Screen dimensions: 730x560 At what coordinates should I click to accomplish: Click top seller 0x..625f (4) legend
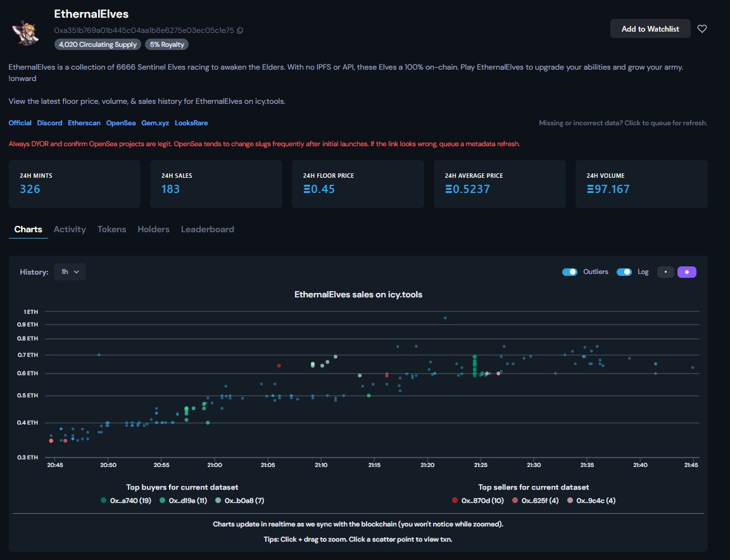536,501
